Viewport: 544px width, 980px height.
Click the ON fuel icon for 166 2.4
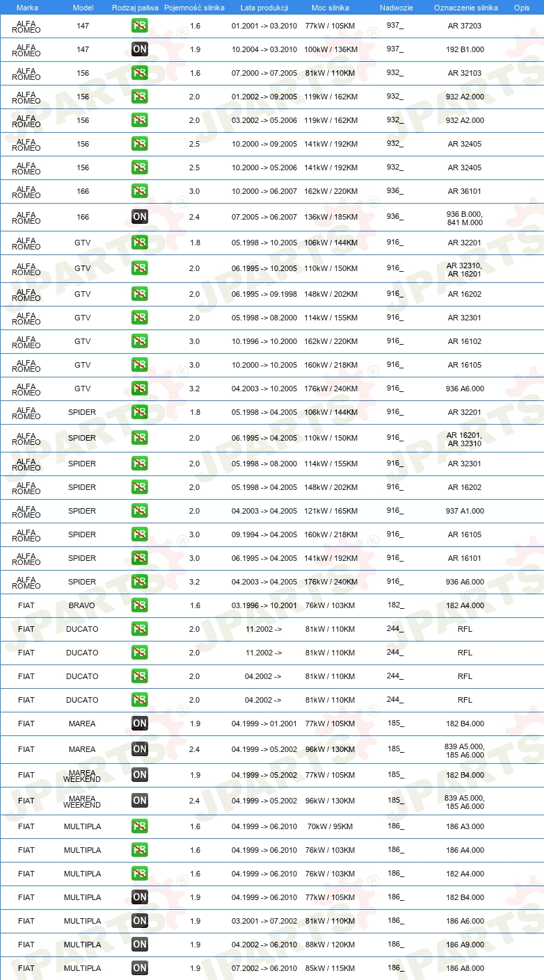[x=140, y=217]
